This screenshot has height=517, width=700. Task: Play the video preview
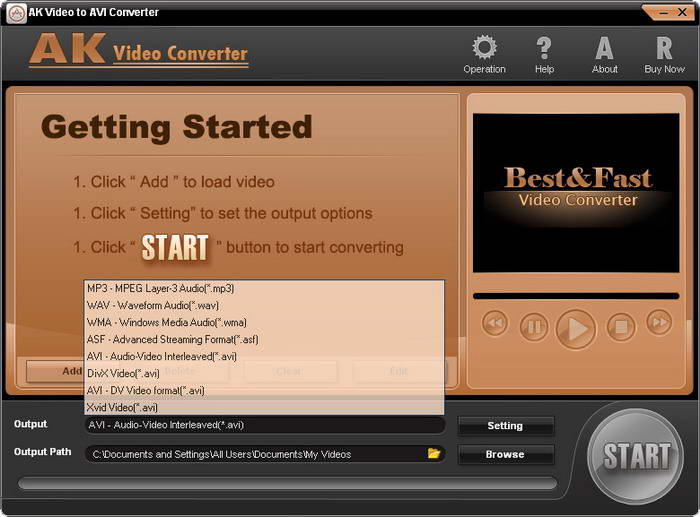coord(576,329)
